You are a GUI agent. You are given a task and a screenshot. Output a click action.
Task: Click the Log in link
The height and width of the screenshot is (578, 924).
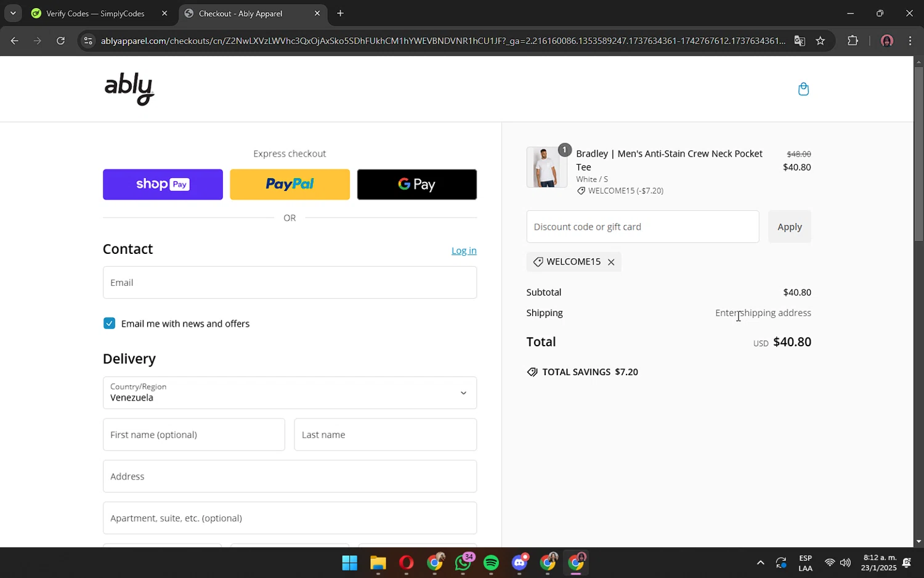coord(464,251)
